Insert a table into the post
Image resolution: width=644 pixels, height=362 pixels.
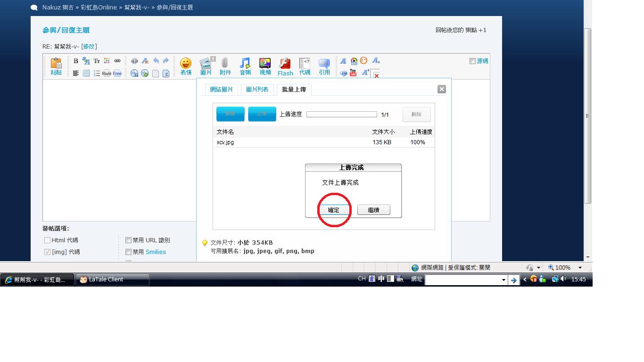(86, 73)
